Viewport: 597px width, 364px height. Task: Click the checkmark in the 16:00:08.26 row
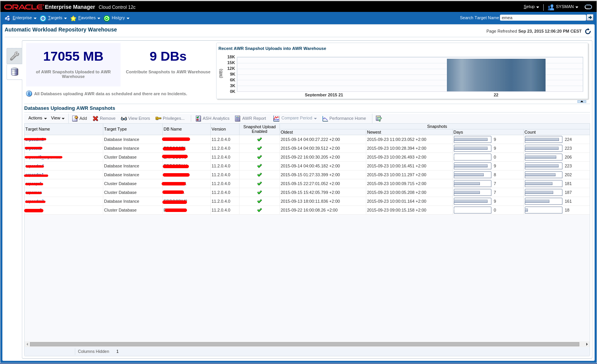(x=260, y=210)
